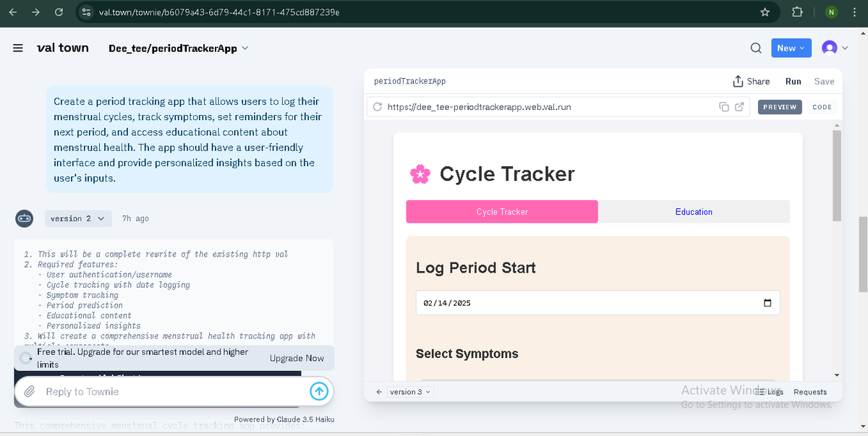Expand the Dee_tee/periodTrackerApp project dropdown
Image resolution: width=868 pixels, height=436 pixels.
[178, 48]
